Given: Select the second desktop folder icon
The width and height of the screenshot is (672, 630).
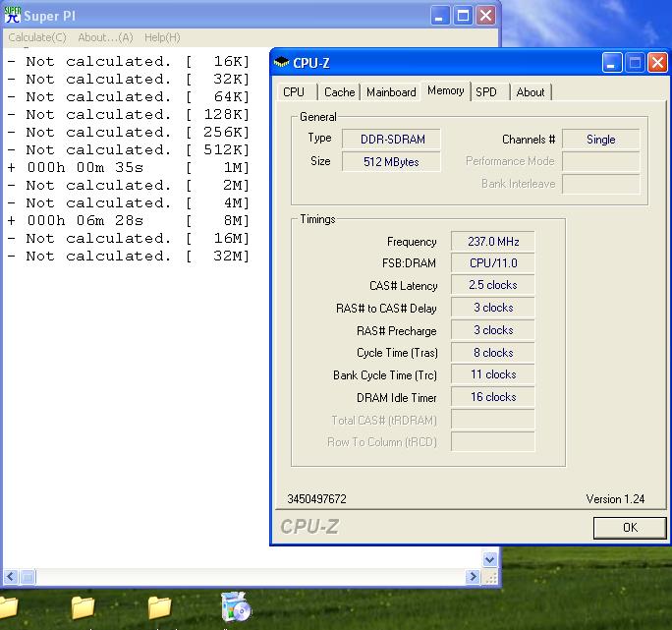Looking at the screenshot, I should tap(83, 607).
